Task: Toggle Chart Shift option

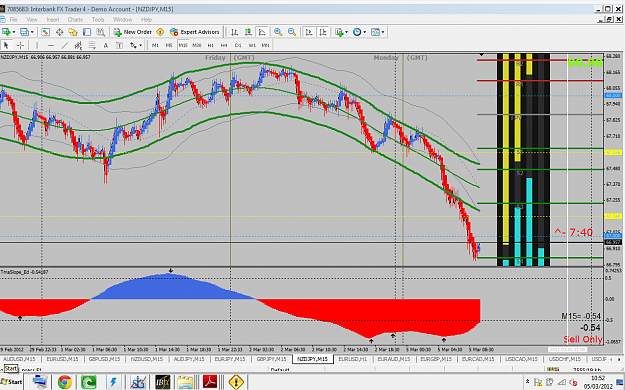Action: pyautogui.click(x=322, y=32)
